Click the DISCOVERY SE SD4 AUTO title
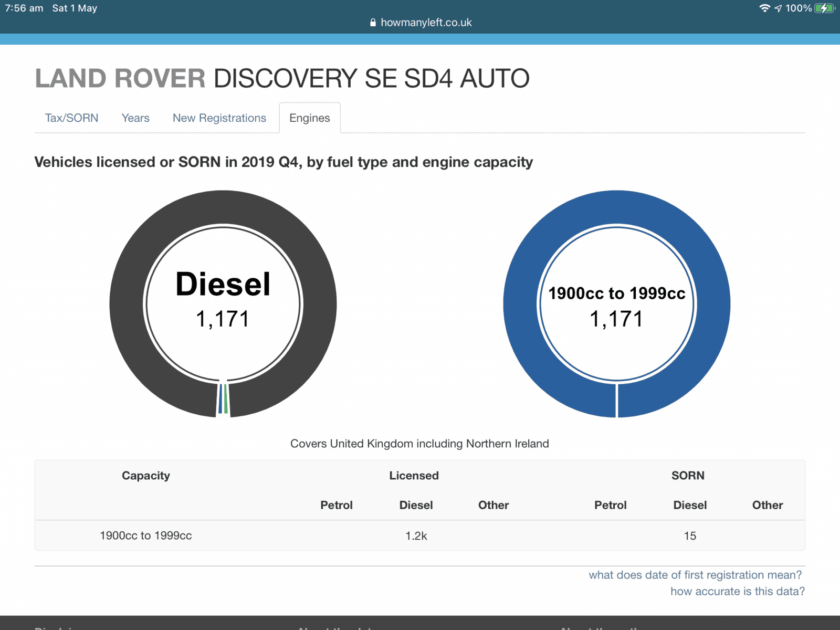The width and height of the screenshot is (840, 630). (x=371, y=79)
